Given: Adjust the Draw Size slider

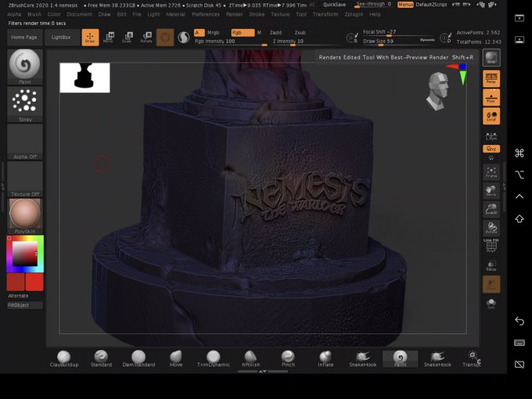Looking at the screenshot, I should (398, 41).
